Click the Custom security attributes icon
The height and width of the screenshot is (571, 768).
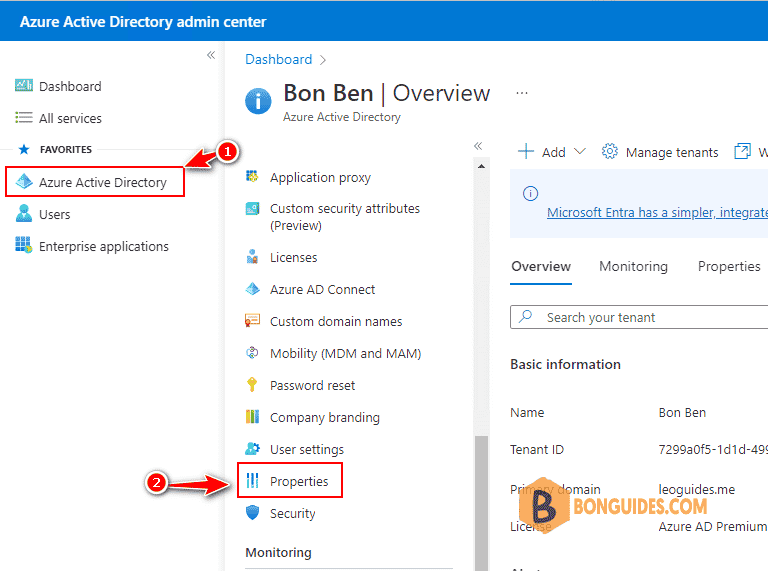click(x=252, y=209)
